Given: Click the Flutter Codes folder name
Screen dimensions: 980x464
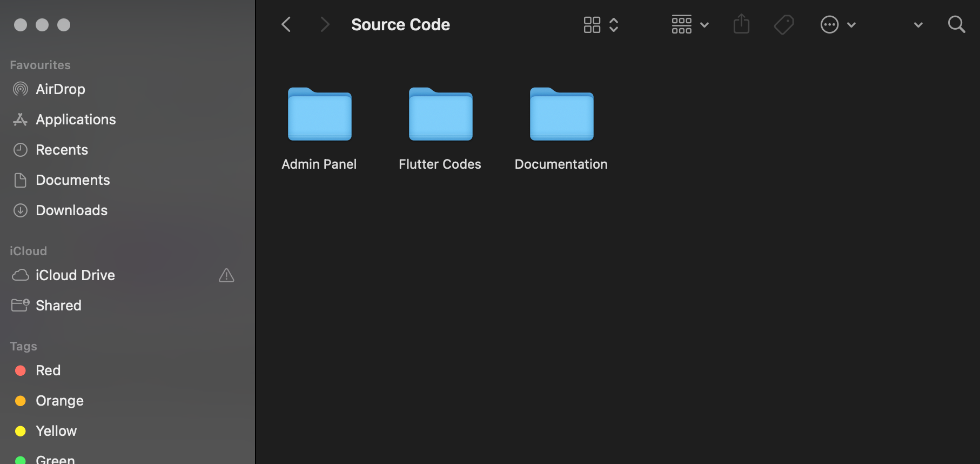Looking at the screenshot, I should click(440, 164).
